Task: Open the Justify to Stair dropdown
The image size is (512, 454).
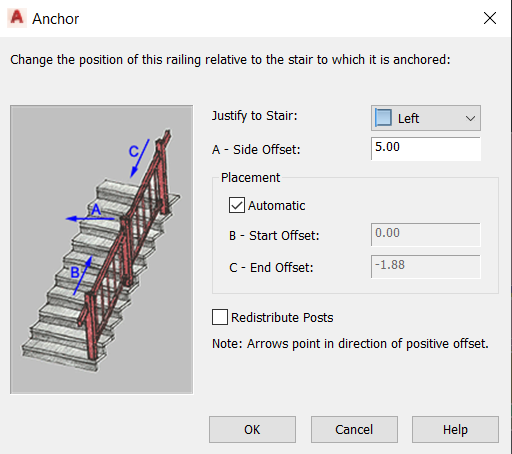Action: tap(426, 118)
